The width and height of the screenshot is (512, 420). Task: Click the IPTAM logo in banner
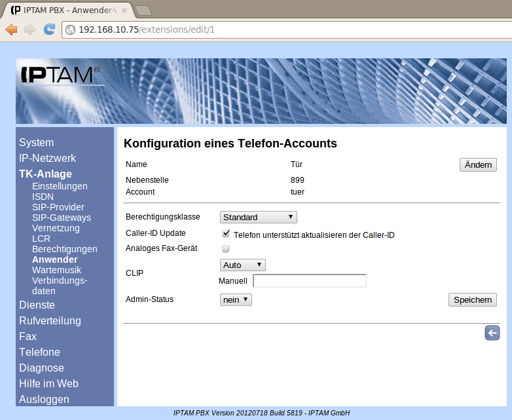point(60,74)
